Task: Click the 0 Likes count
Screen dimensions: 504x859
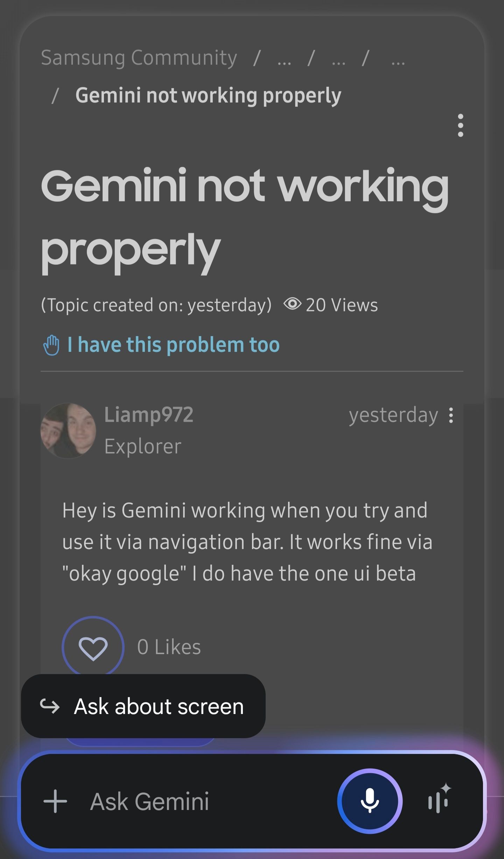Action: (x=169, y=647)
